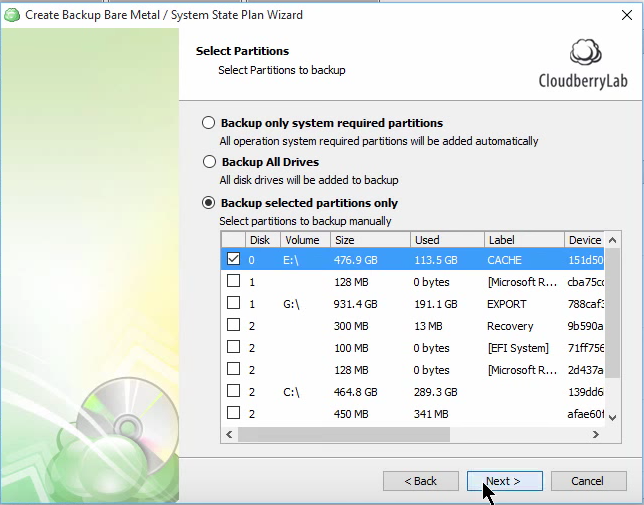Click the 450 MB size cell
Image resolution: width=644 pixels, height=505 pixels.
[x=351, y=414]
